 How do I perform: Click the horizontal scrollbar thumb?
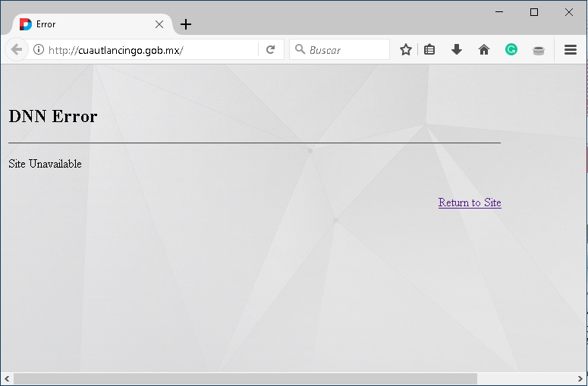tap(245, 378)
